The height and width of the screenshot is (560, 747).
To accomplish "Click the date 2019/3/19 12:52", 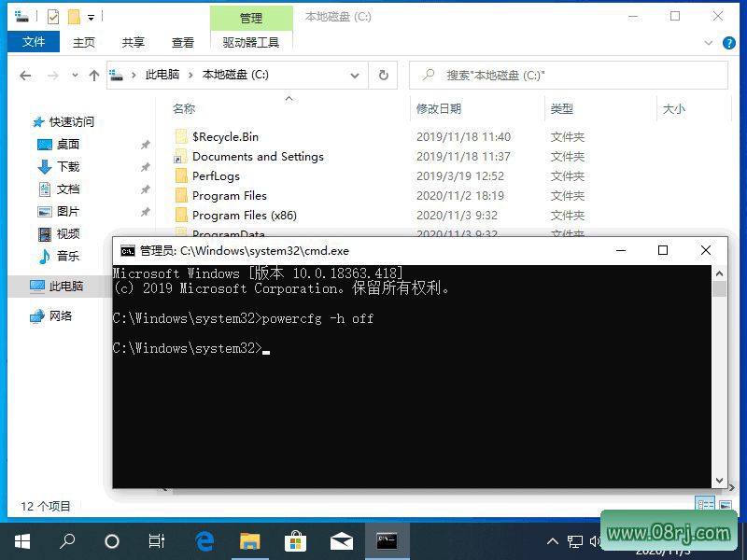I will pos(459,175).
